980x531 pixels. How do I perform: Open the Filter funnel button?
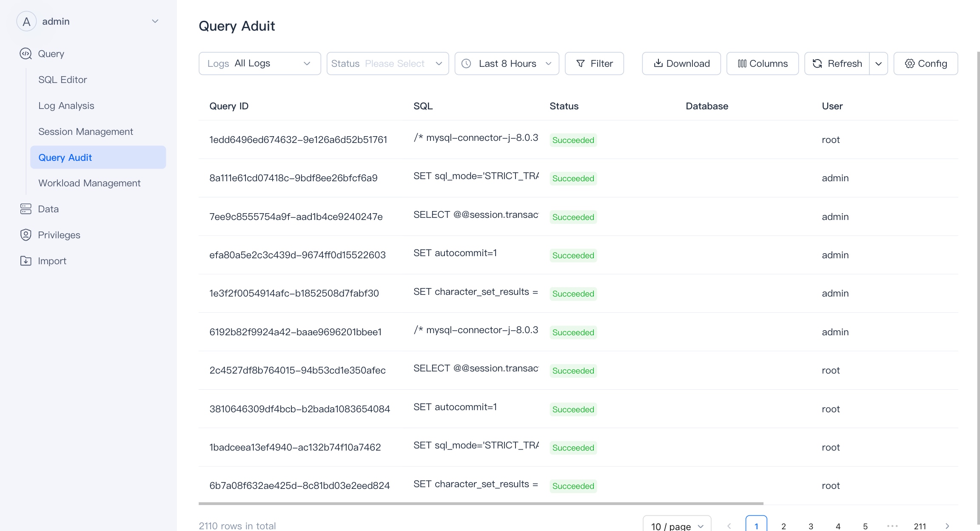(x=594, y=63)
